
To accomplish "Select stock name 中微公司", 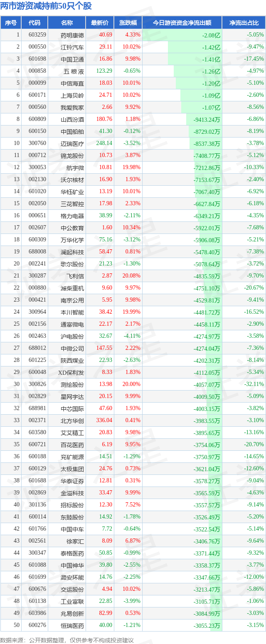I will 72,348.
